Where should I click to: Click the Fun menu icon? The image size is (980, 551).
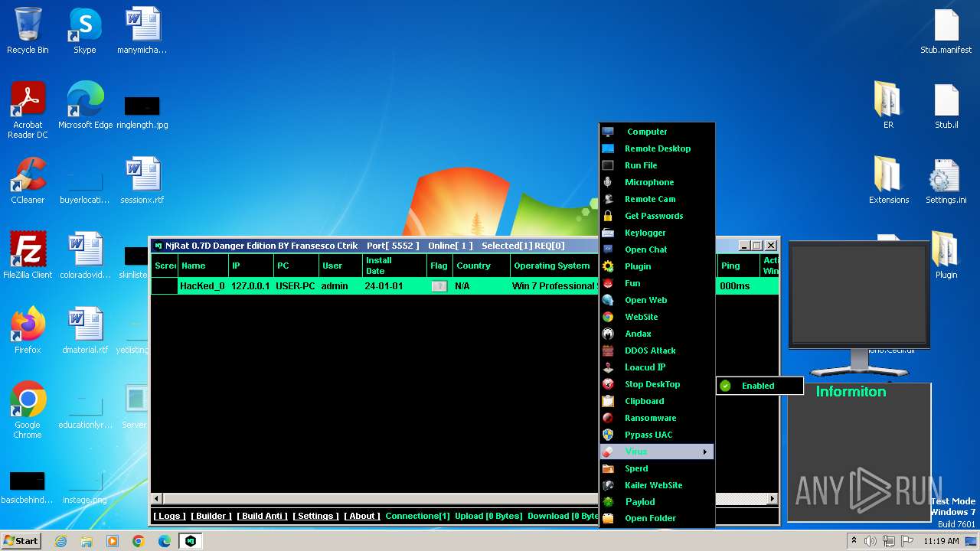(608, 283)
